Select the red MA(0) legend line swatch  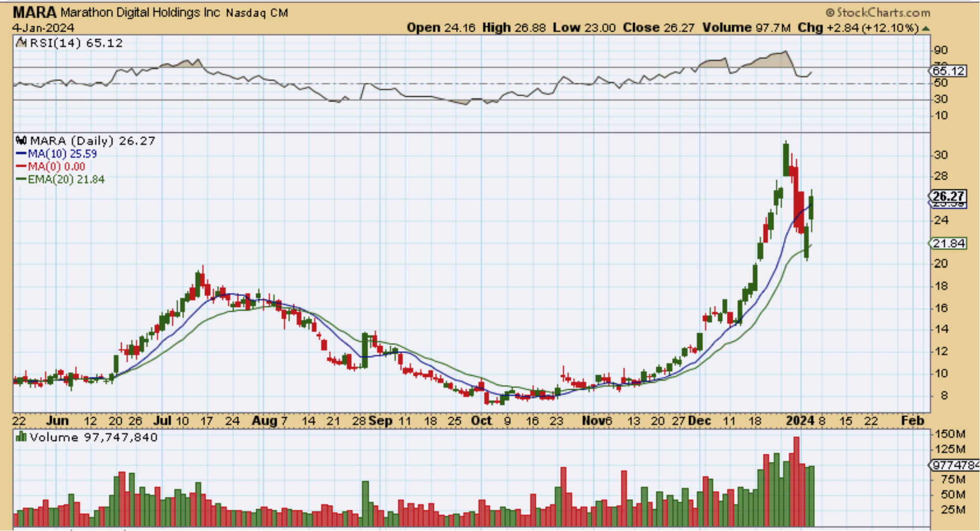pos(21,167)
